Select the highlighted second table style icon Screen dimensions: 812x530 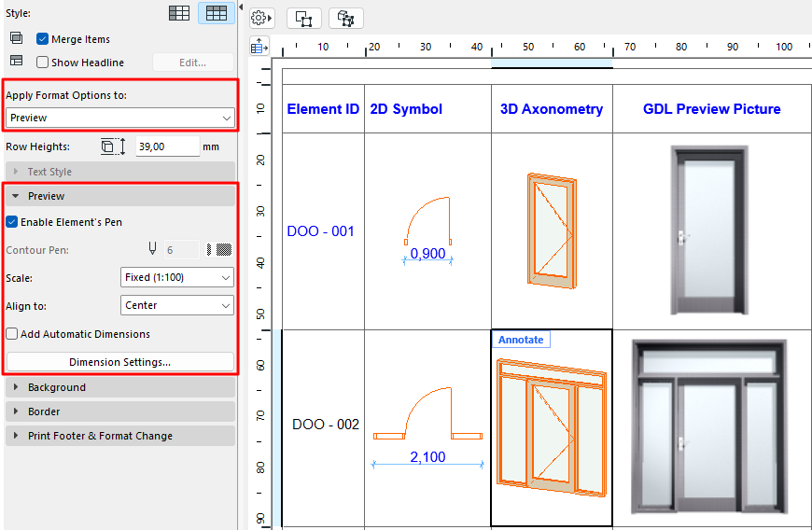click(217, 13)
